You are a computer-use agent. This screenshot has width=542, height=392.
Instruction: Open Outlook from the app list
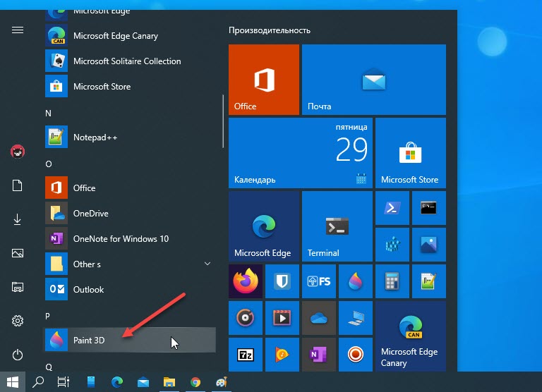(x=130, y=290)
